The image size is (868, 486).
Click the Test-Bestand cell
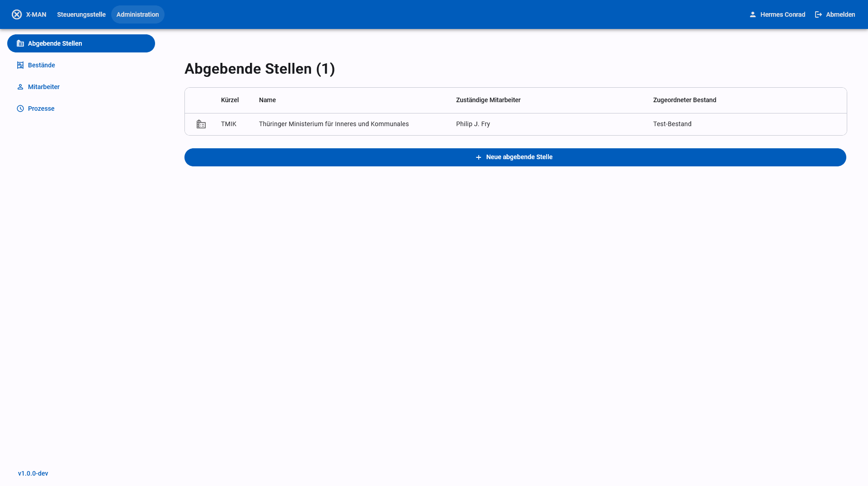[672, 124]
